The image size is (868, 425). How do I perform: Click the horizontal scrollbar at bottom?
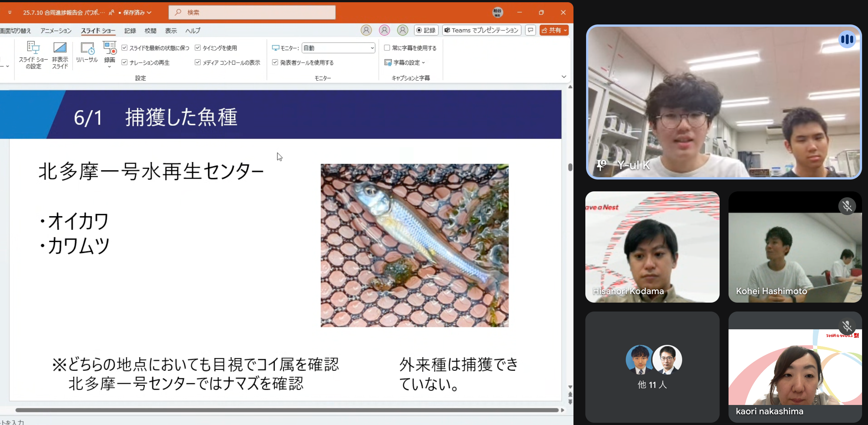tap(287, 410)
